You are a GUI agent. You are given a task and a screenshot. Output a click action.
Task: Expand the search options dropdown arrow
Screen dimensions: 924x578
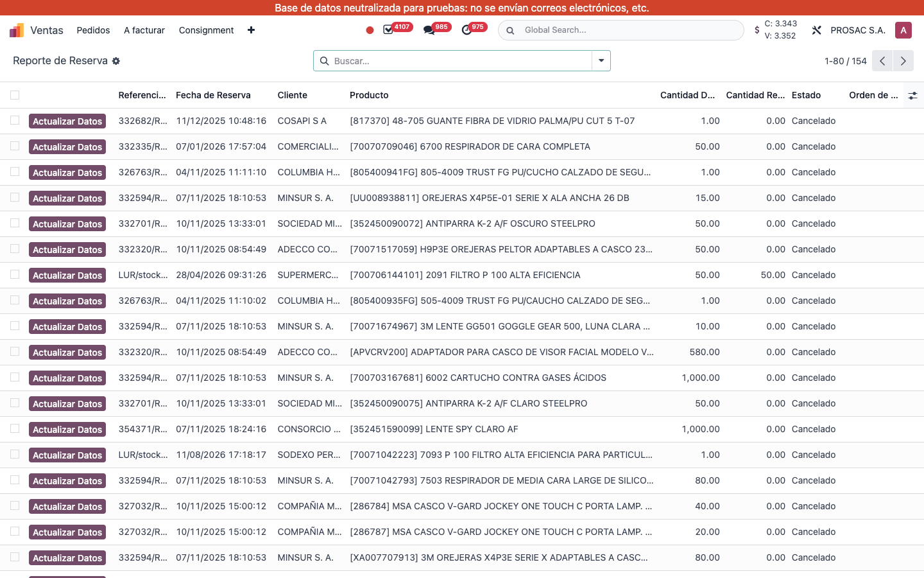[x=601, y=61]
